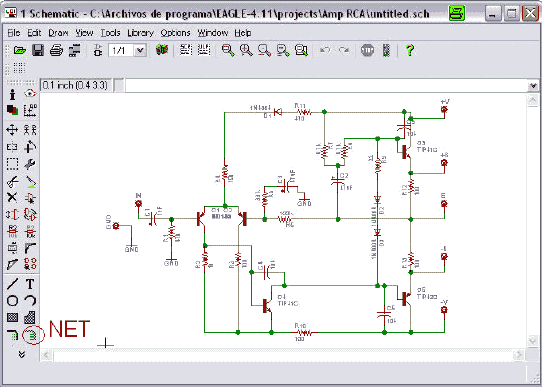Select the Group dashed rectangle tool
Image resolution: width=542 pixels, height=387 pixels.
pos(12,164)
